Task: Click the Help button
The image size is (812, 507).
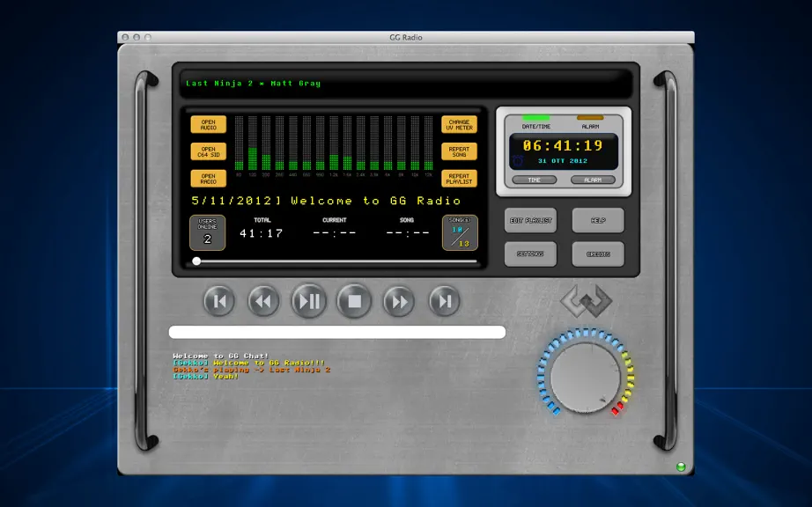Action: point(598,220)
